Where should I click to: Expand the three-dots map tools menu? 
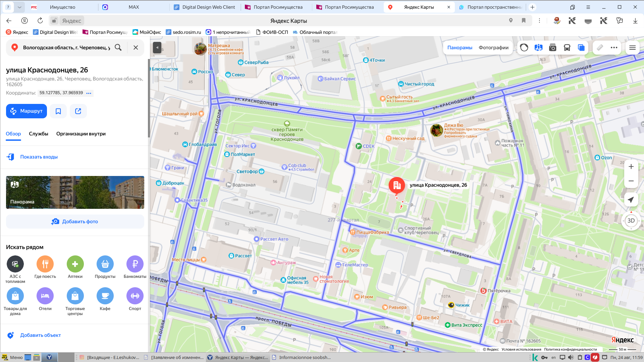(614, 48)
